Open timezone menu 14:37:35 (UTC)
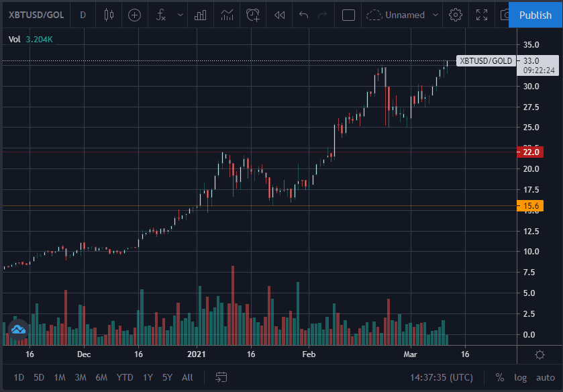 442,377
